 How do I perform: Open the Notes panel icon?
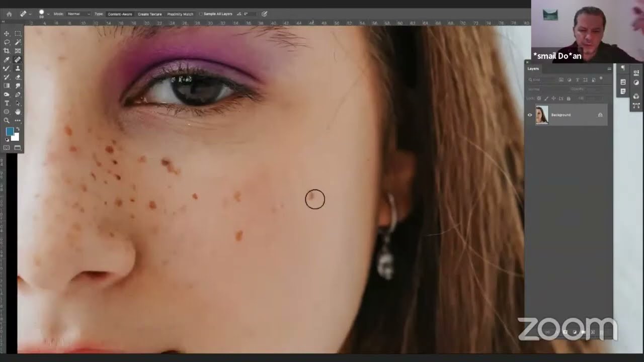pyautogui.click(x=623, y=92)
